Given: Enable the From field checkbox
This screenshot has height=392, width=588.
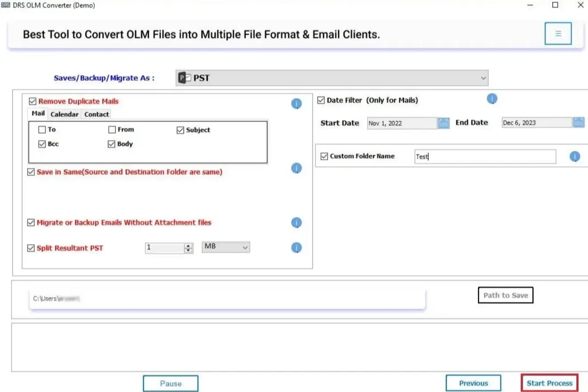Looking at the screenshot, I should (x=112, y=130).
